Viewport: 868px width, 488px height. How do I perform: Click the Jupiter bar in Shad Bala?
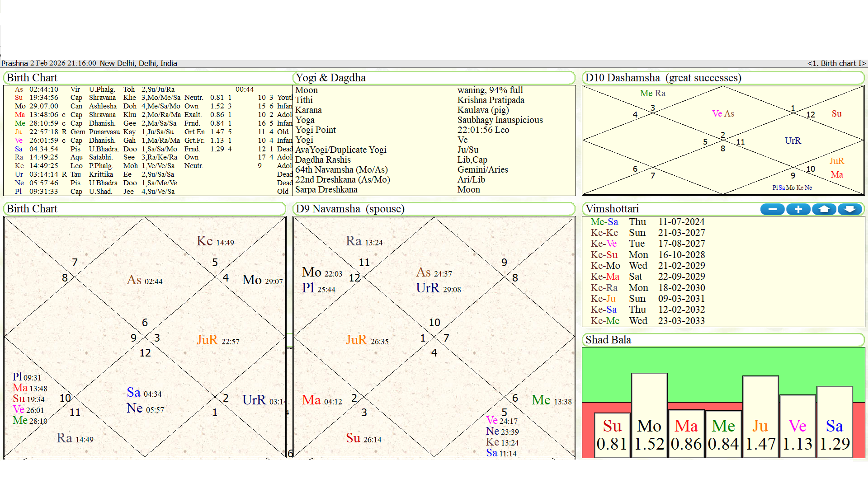pos(760,416)
